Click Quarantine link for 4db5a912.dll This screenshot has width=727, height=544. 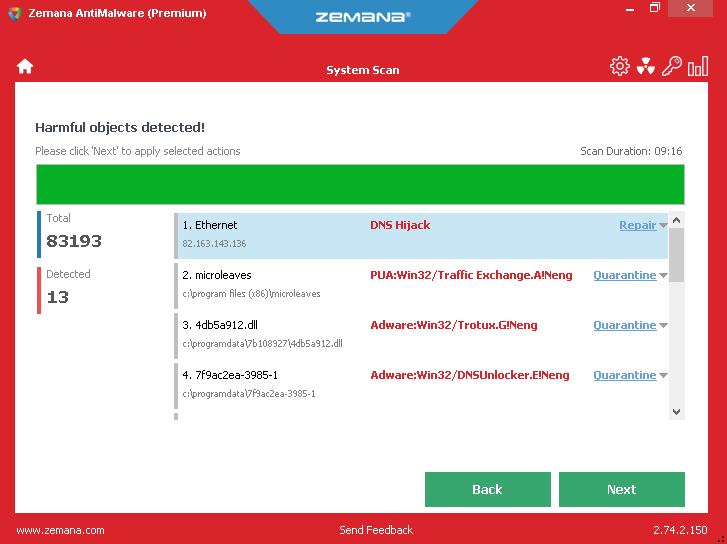(x=625, y=325)
